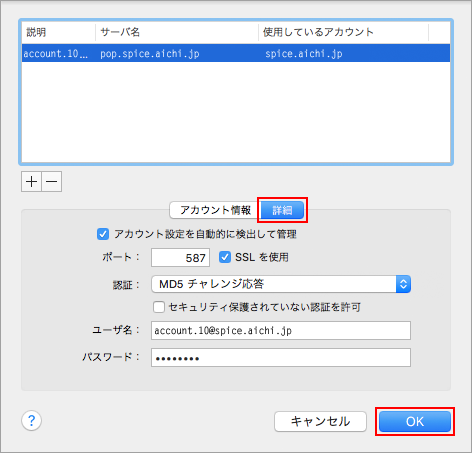The image size is (472, 453).
Task: Uncheck the SSL を使用 checkbox
Action: point(225,257)
